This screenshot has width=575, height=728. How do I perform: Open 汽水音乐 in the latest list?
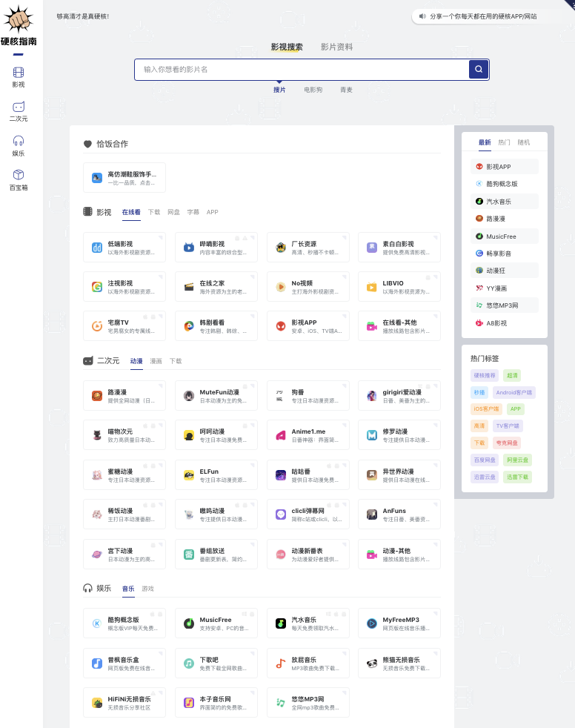pyautogui.click(x=505, y=202)
